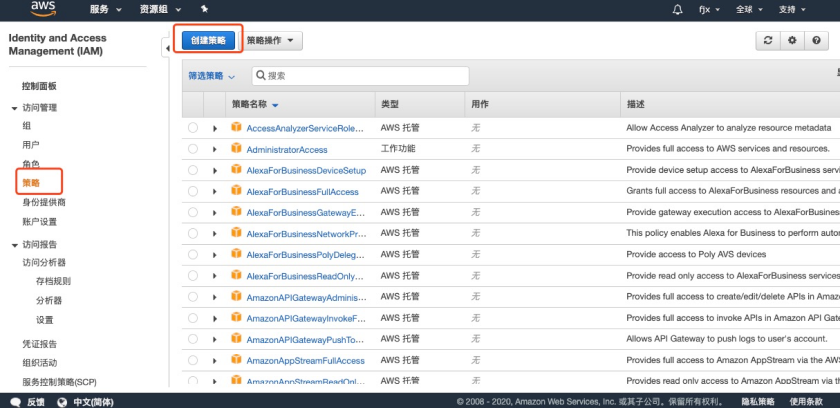
Task: Open 访问分析器 in the sidebar
Action: [43, 262]
